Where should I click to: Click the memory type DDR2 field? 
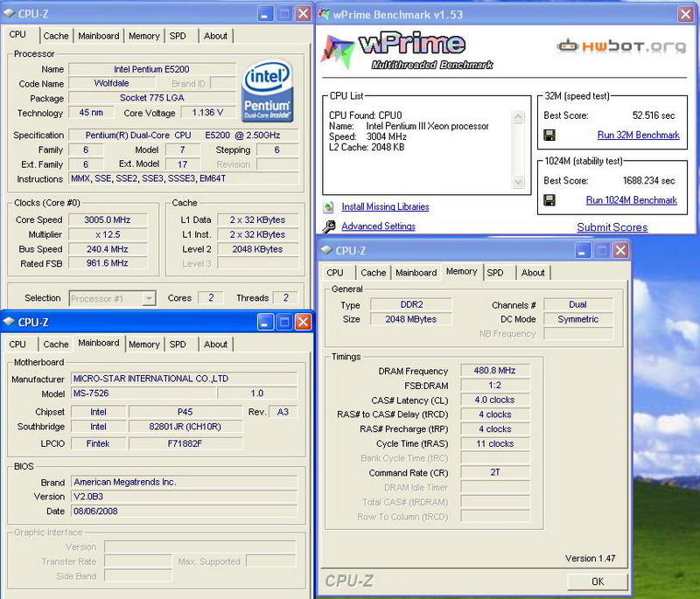(411, 304)
